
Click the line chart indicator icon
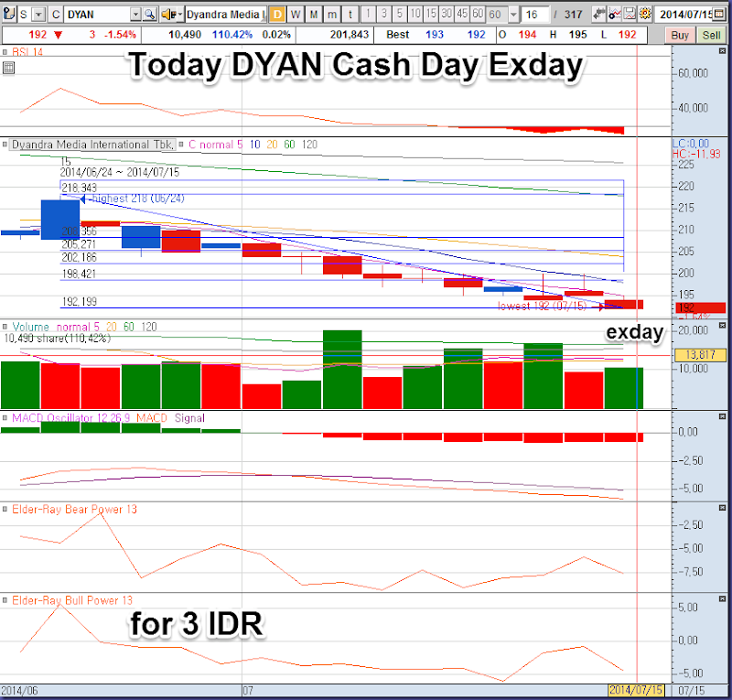pos(615,15)
